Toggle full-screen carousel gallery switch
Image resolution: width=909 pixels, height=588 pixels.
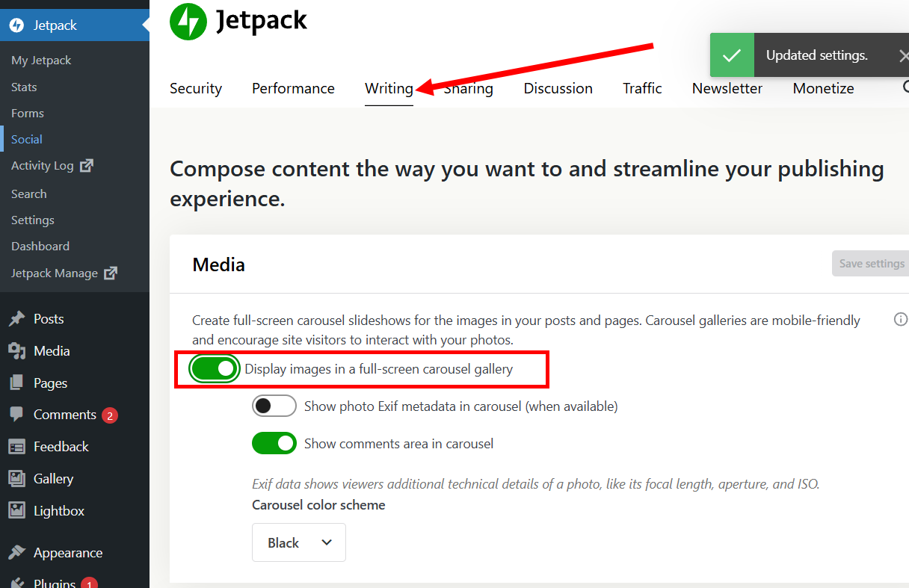(x=214, y=369)
